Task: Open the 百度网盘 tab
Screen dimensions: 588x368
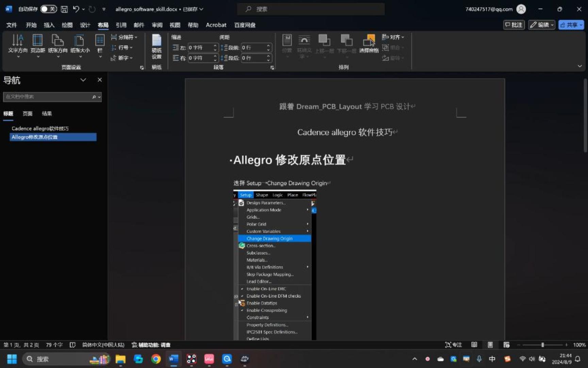Action: 245,25
